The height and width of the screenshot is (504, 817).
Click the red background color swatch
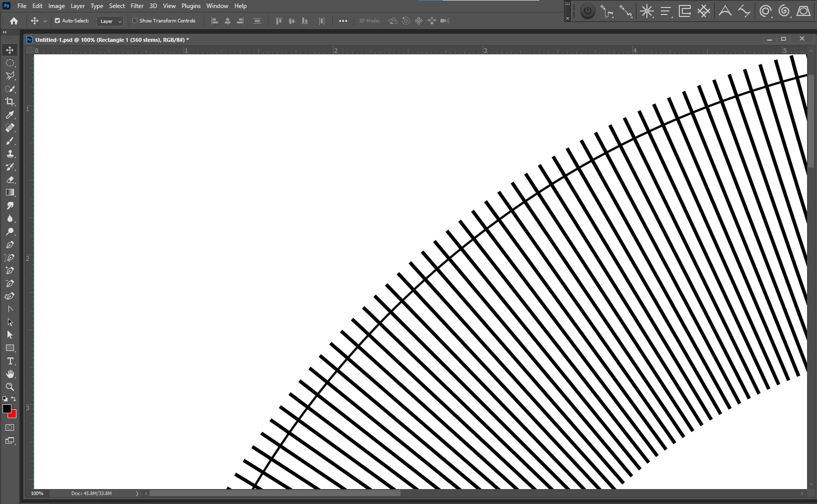pyautogui.click(x=13, y=415)
